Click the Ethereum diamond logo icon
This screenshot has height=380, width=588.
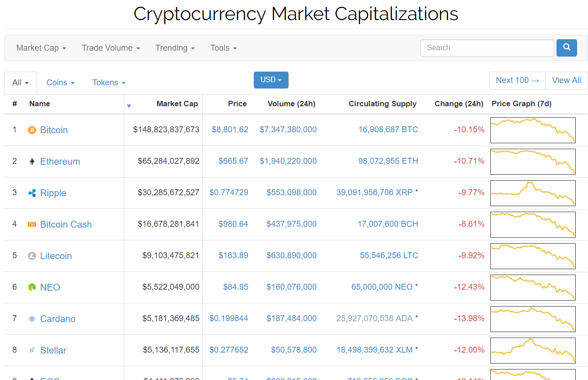pyautogui.click(x=32, y=161)
